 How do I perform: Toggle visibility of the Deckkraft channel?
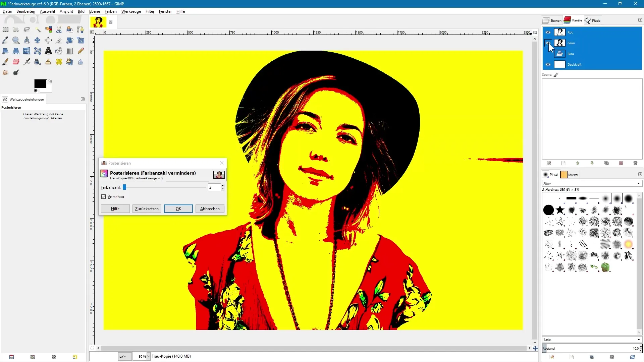[x=548, y=64]
